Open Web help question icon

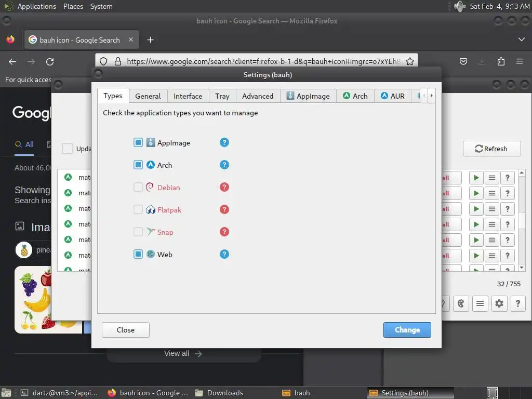224,254
